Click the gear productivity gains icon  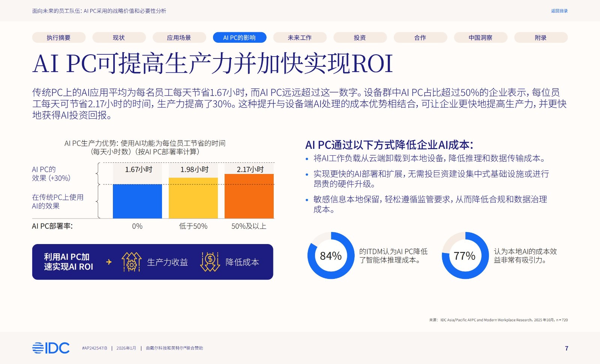(131, 262)
